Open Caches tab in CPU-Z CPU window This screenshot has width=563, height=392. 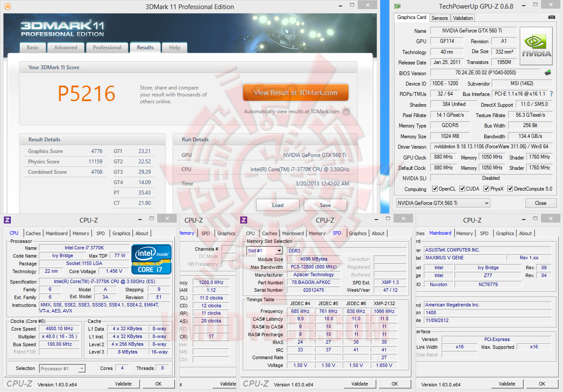click(x=33, y=233)
